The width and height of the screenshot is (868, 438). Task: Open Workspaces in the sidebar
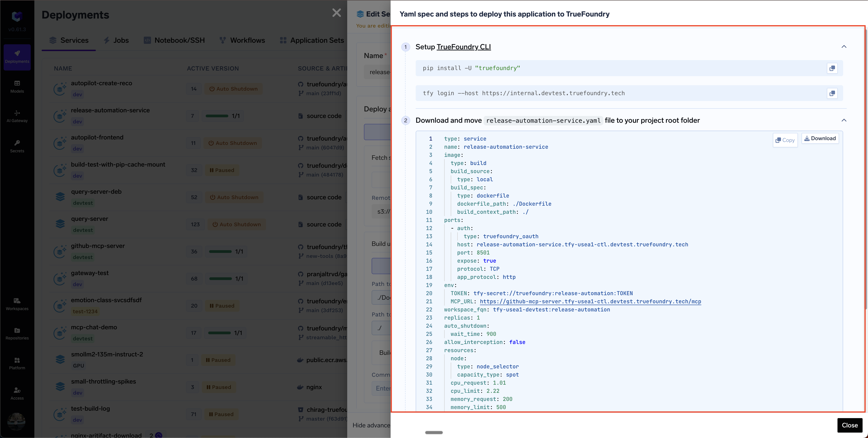coord(17,304)
